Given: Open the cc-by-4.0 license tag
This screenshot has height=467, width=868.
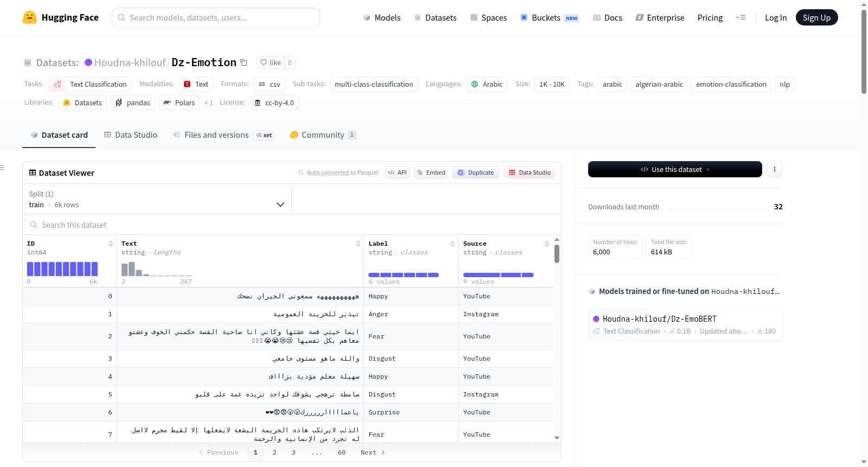Looking at the screenshot, I should click(275, 103).
